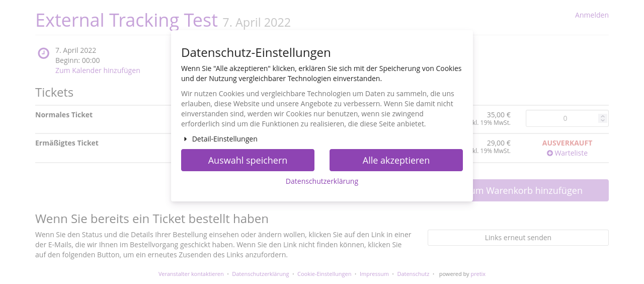Viewport: 644px width, 284px height.
Task: Click the clock icon beside the event date
Action: 44,53
